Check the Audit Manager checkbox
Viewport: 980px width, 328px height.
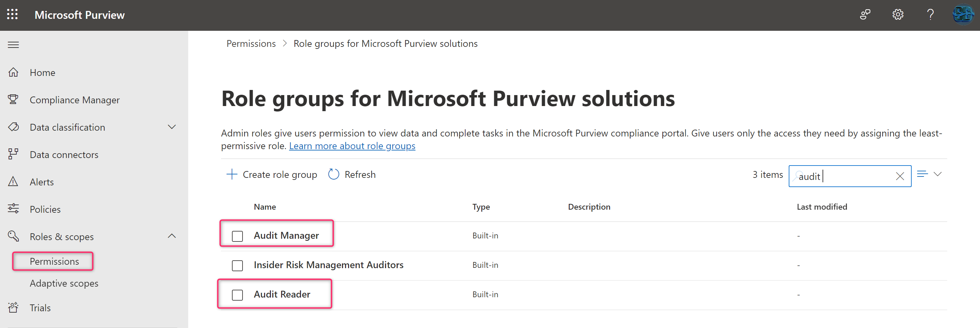[237, 236]
